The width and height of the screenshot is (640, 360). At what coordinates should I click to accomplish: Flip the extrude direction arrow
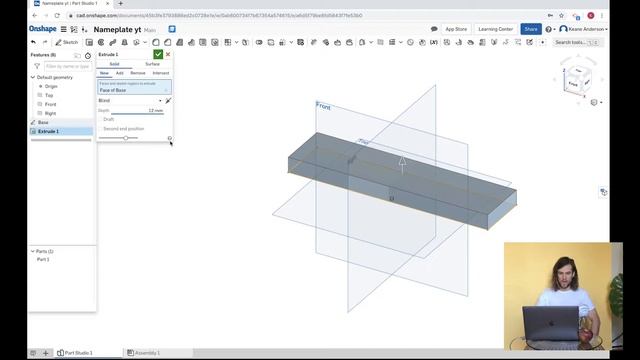pos(168,100)
